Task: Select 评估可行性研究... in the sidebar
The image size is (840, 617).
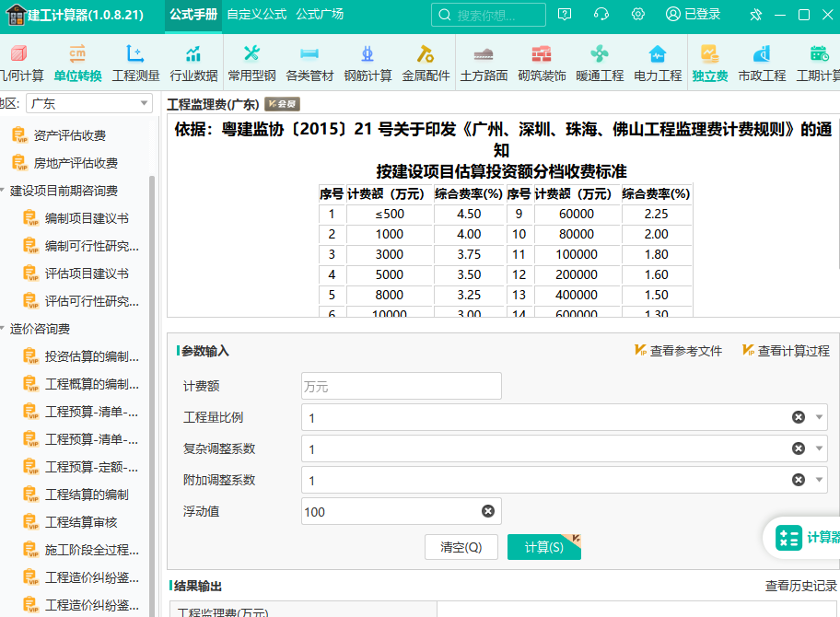Action: 91,301
